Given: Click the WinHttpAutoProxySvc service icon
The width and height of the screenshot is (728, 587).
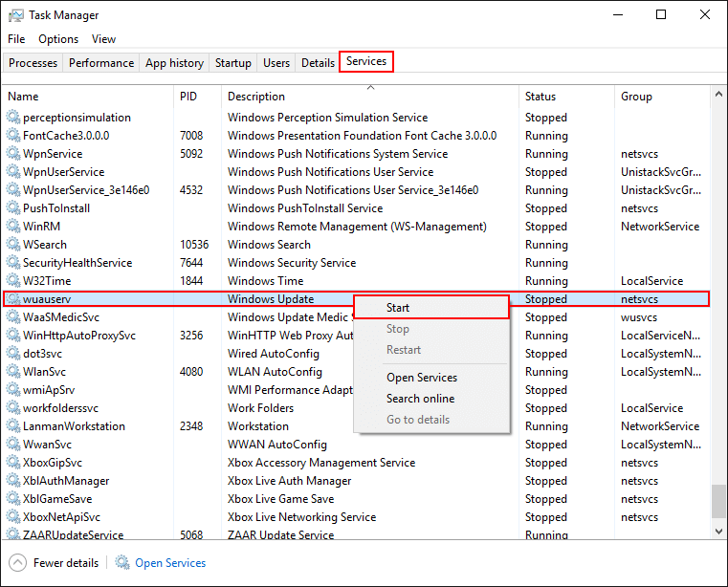Looking at the screenshot, I should tap(13, 335).
